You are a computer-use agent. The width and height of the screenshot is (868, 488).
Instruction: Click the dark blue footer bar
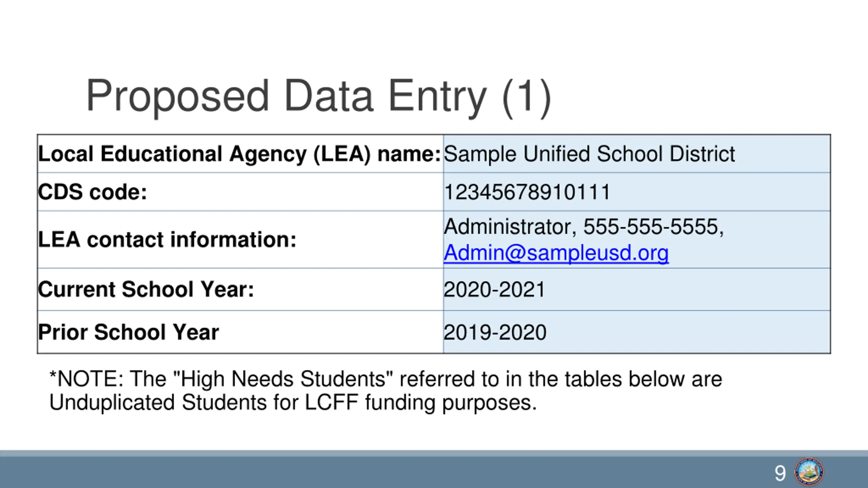point(373,472)
